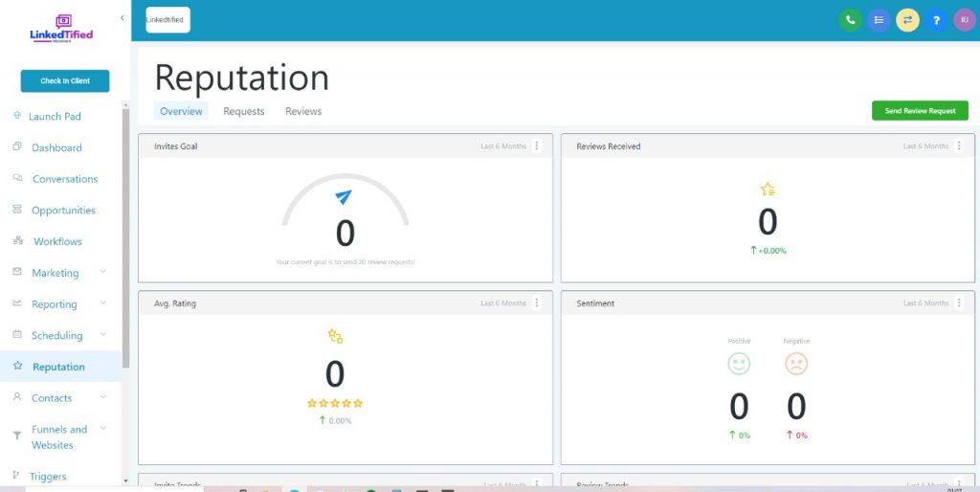The height and width of the screenshot is (492, 980).
Task: Open the blue task list icon in header
Action: click(879, 20)
